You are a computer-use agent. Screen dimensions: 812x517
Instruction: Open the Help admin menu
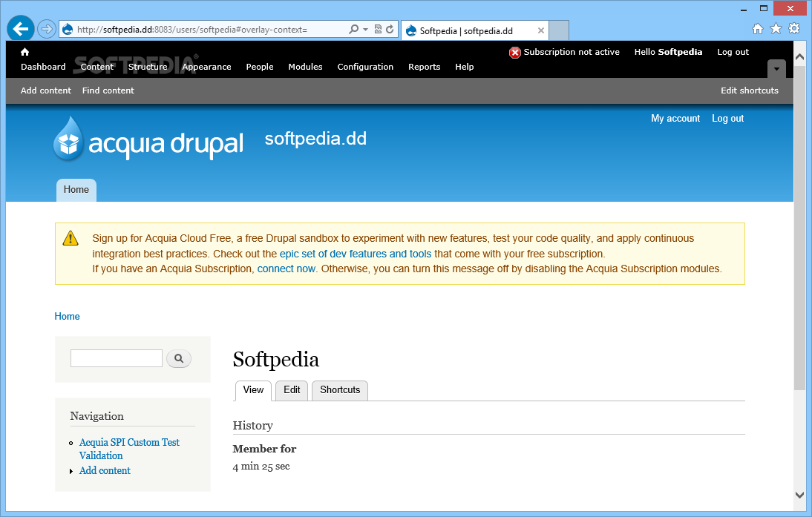click(465, 67)
